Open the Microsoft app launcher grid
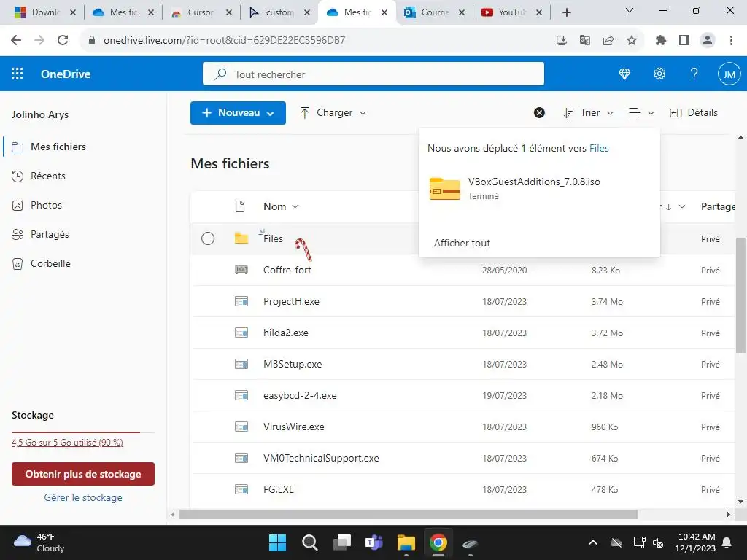Screen dimensions: 747x560 [x=18, y=74]
